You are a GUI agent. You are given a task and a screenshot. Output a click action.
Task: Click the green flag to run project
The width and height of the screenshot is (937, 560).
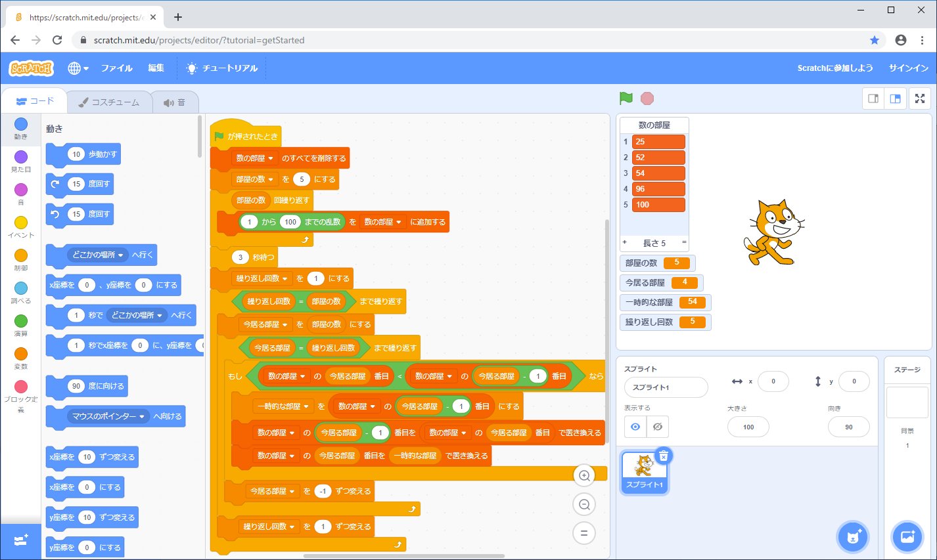click(x=626, y=98)
